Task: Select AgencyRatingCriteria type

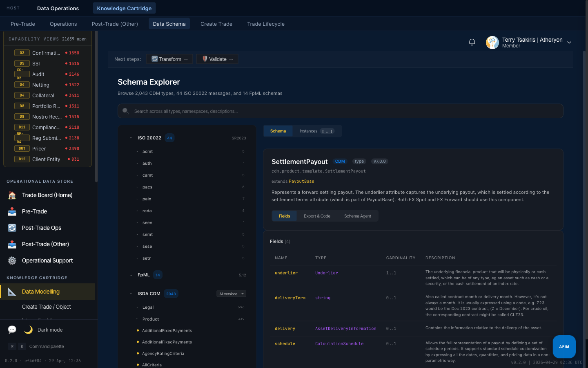Action: click(x=163, y=353)
